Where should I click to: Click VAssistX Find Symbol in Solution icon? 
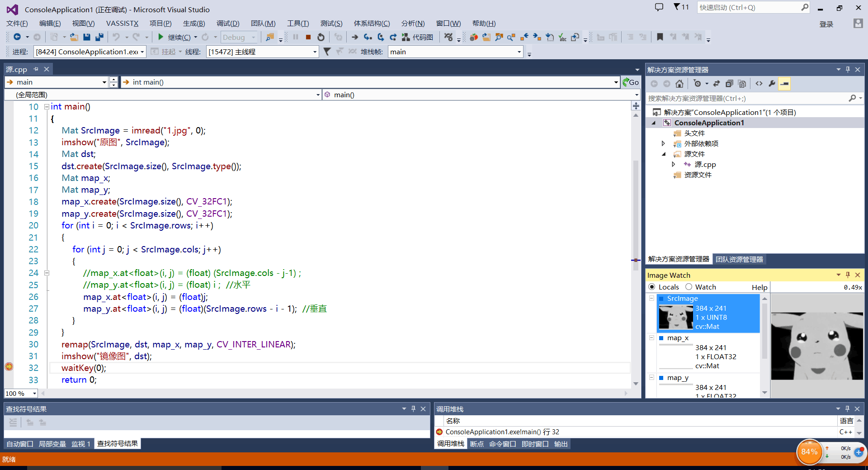coord(499,37)
